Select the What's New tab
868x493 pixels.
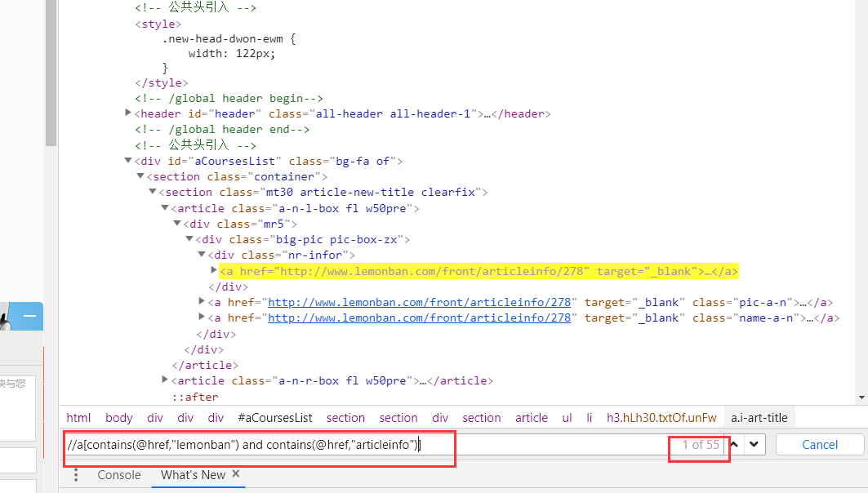click(193, 475)
